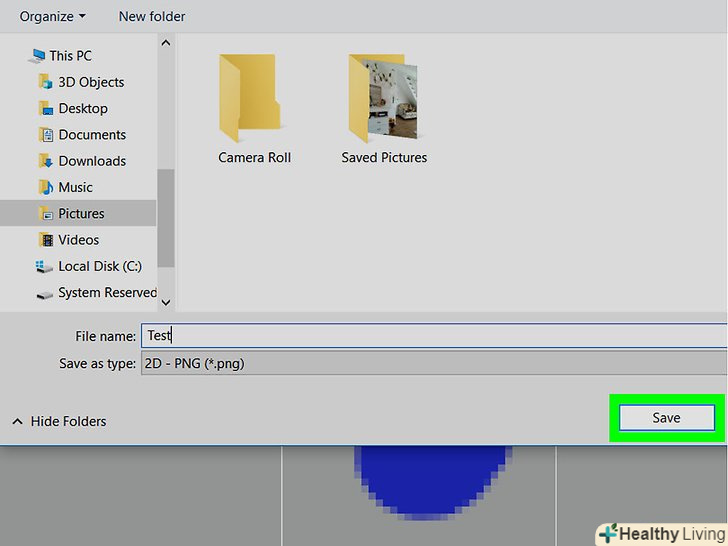Collapse the pane with Hide Folders
This screenshot has width=728, height=546.
click(x=59, y=422)
